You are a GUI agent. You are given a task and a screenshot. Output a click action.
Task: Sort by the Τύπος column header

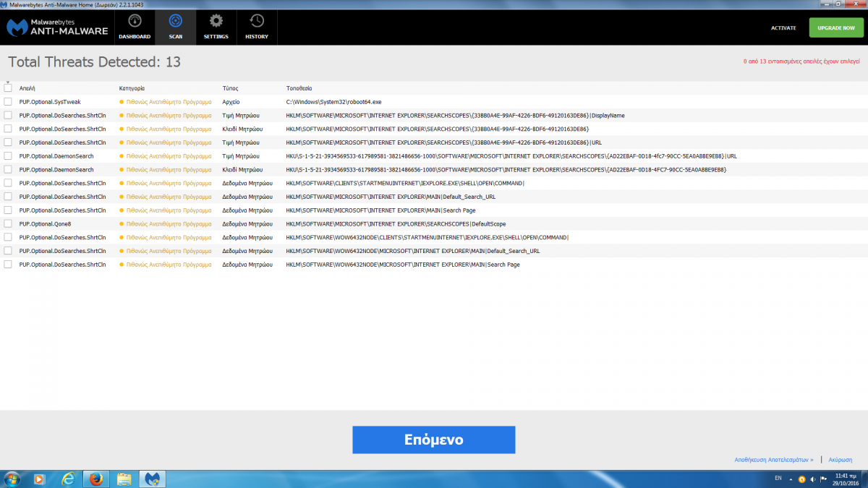pyautogui.click(x=230, y=88)
